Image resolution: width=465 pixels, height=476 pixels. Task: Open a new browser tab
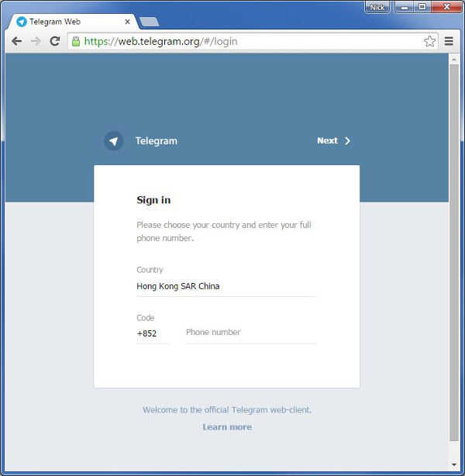(149, 22)
